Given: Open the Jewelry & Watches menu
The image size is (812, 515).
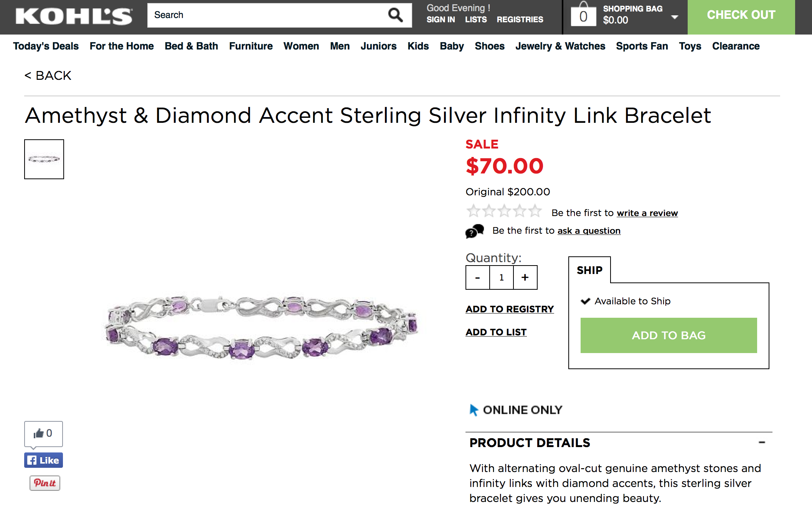Looking at the screenshot, I should tap(560, 46).
